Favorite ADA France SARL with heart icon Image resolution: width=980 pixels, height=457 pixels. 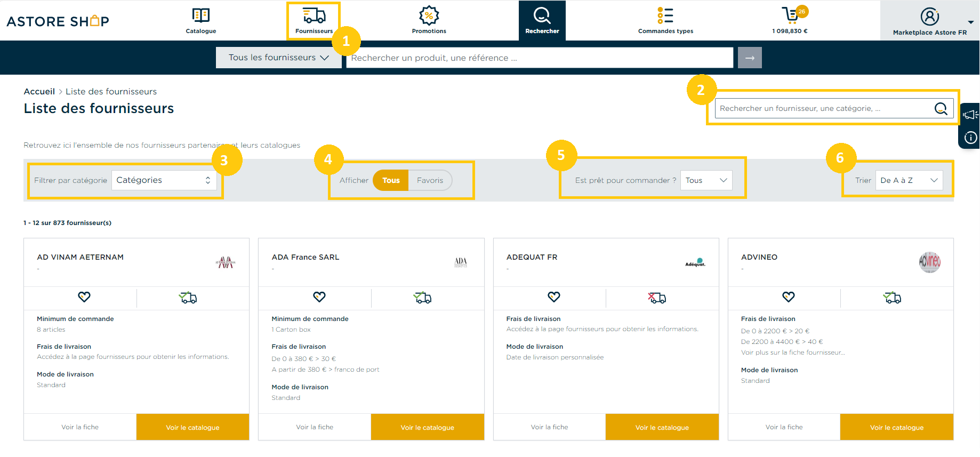click(319, 297)
